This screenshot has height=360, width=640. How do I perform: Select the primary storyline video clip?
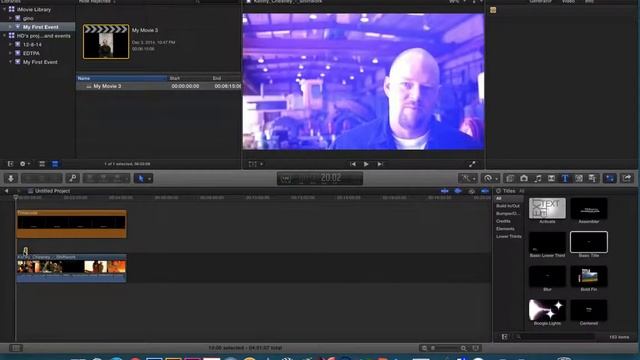(71, 268)
